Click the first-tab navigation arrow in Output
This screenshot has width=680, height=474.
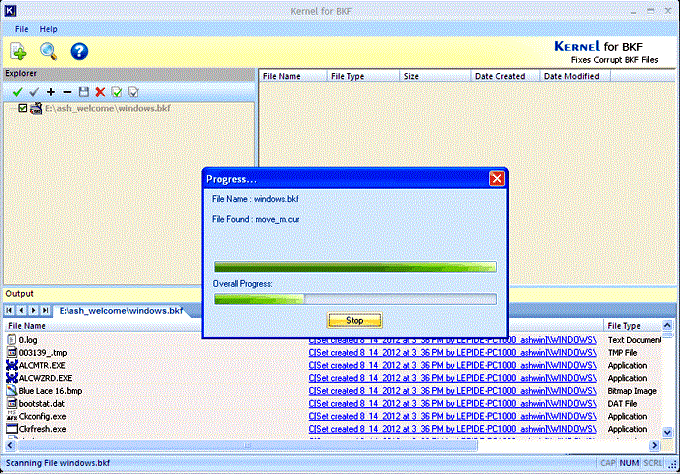click(9, 311)
